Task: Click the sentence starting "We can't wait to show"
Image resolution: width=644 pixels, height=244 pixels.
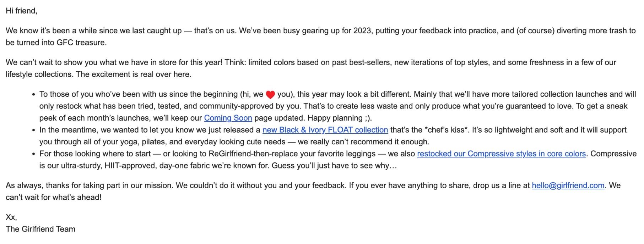Action: pos(114,63)
